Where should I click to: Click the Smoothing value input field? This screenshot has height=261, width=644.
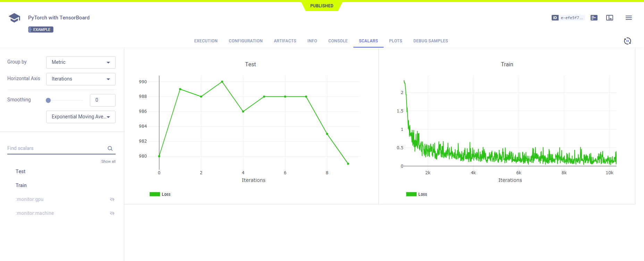tap(102, 100)
